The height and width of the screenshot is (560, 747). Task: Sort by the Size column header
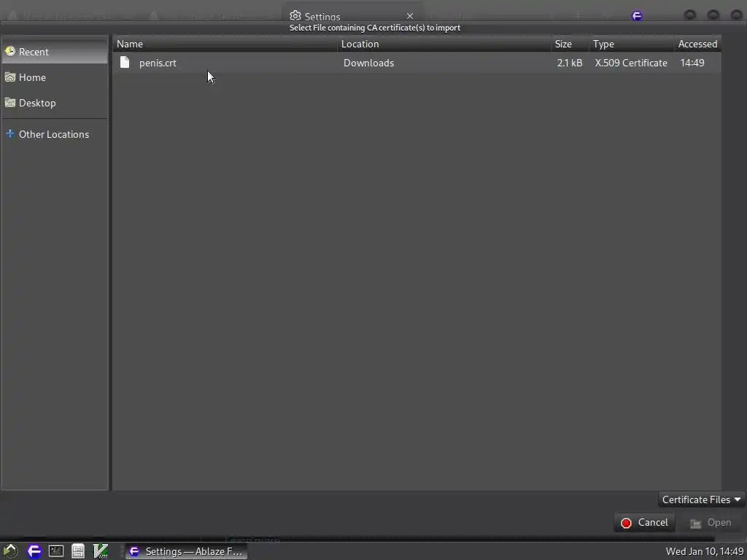coord(570,44)
